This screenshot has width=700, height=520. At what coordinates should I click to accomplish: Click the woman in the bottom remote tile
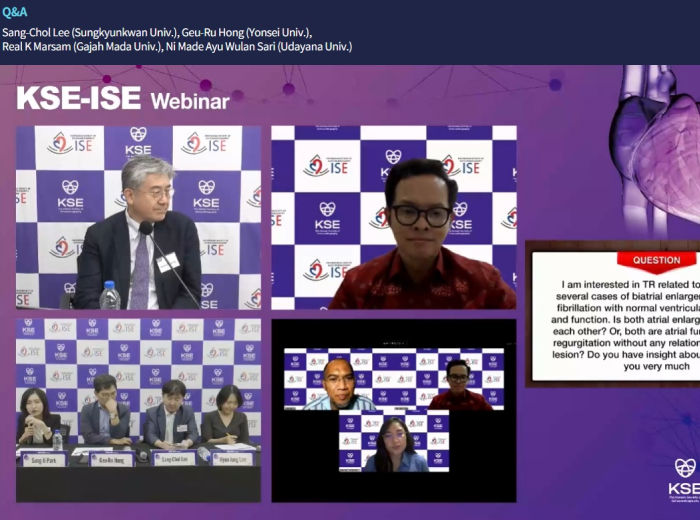click(393, 443)
